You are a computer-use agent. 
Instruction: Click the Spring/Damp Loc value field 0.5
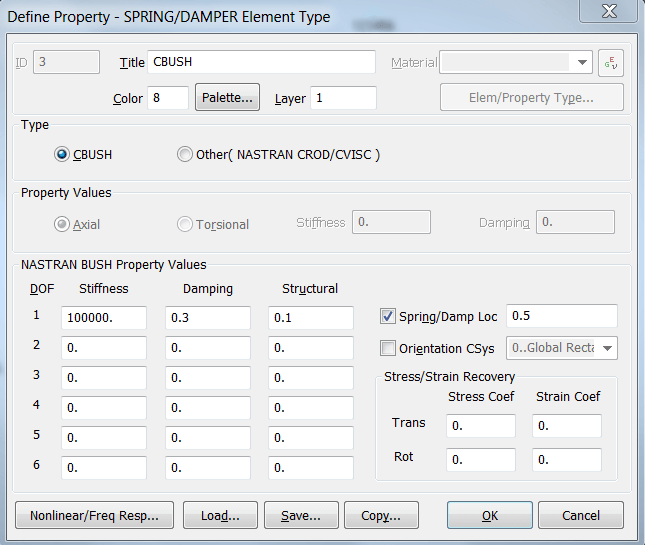[562, 316]
